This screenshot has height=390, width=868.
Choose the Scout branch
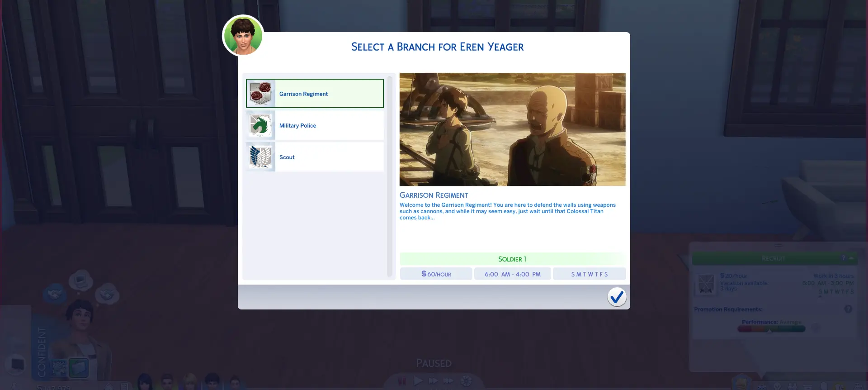(315, 157)
